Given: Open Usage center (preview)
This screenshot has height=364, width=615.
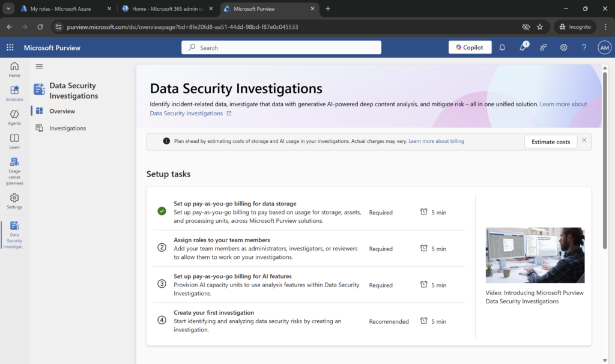Looking at the screenshot, I should (14, 171).
